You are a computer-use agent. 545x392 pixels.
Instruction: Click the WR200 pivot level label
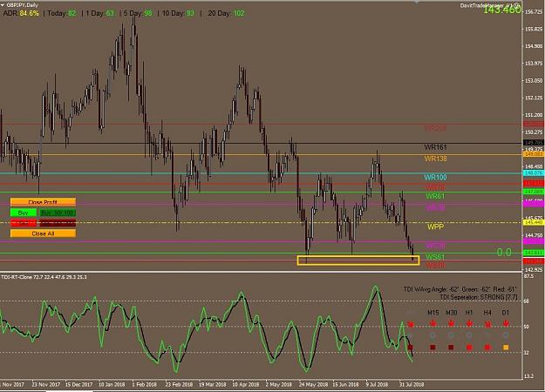click(435, 128)
